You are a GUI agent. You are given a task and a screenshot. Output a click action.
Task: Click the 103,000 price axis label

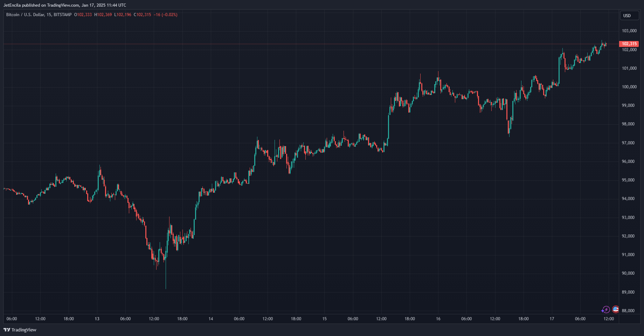tap(629, 31)
